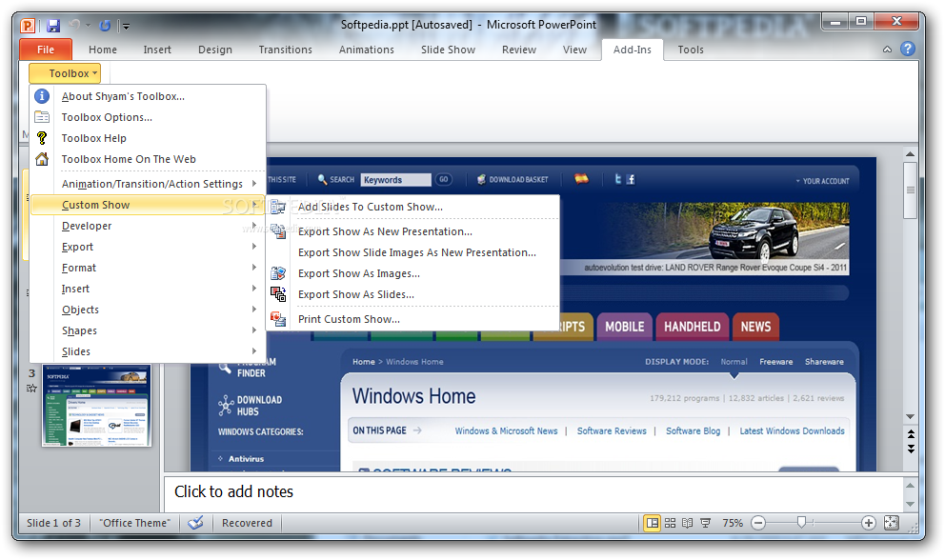
Task: Click Fit slide to current window icon
Action: point(892,523)
